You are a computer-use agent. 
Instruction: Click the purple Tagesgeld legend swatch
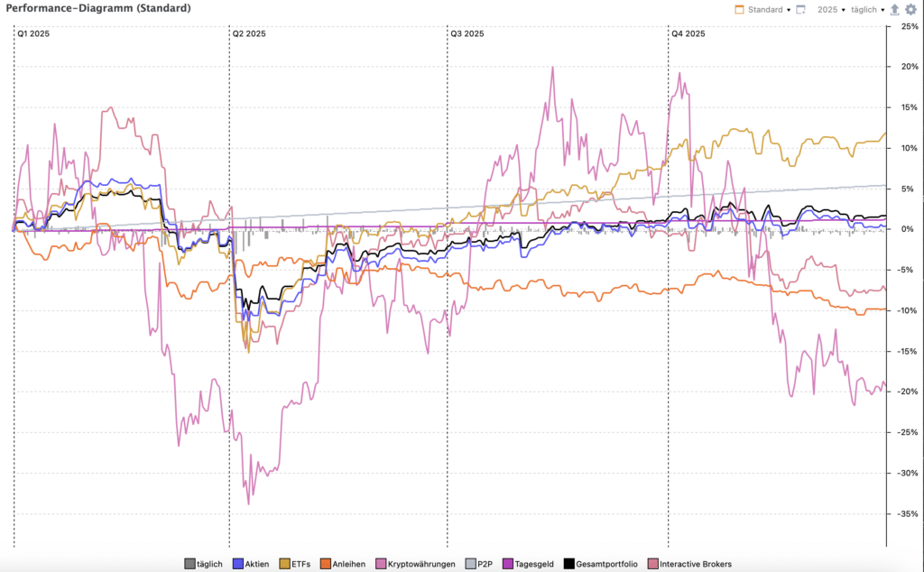(508, 564)
